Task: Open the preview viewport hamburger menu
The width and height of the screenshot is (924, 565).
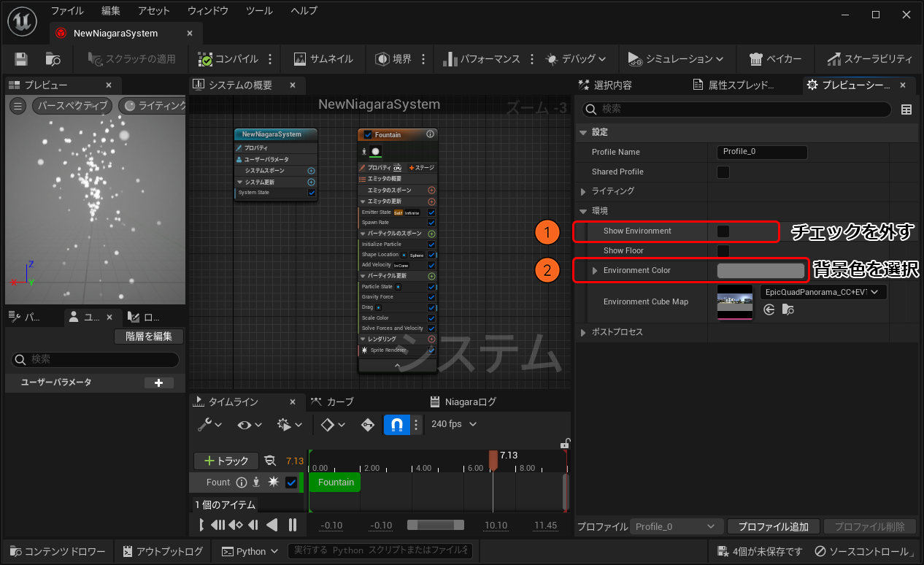Action: coord(18,106)
